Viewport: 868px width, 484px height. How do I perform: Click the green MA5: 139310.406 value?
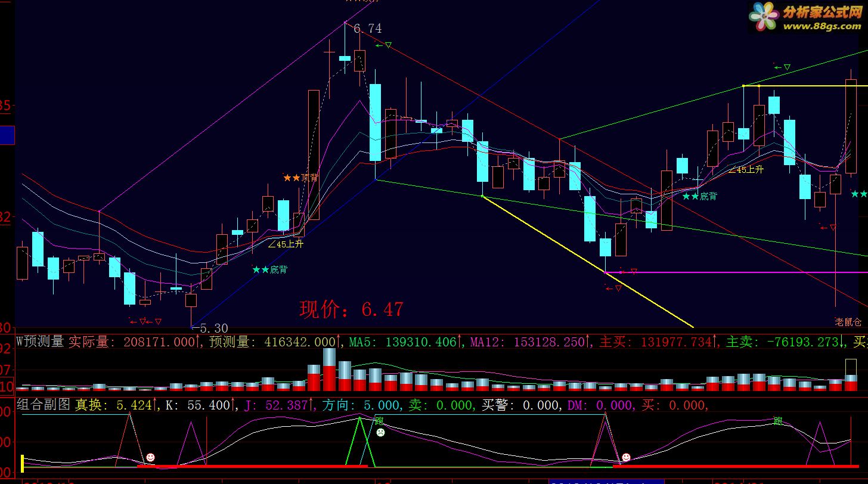coord(407,342)
